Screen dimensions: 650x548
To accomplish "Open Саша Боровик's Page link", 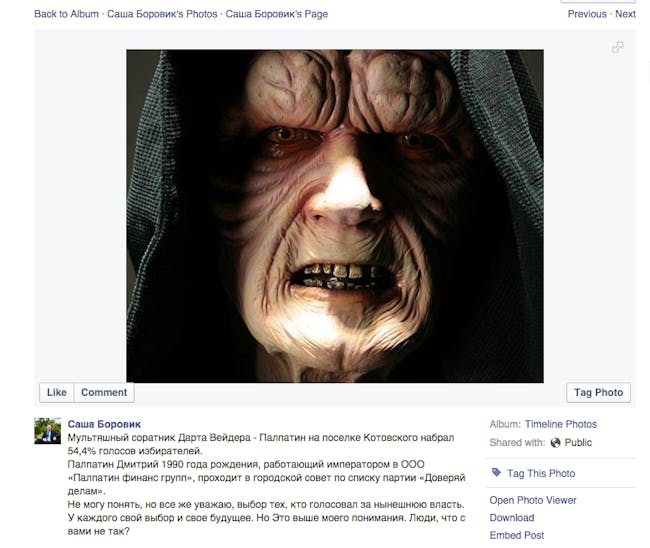I will click(276, 14).
